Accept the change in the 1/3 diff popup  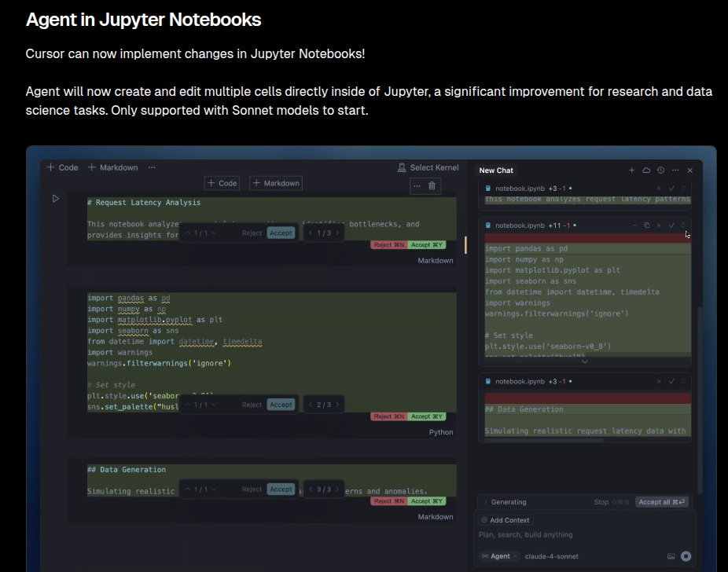coord(281,233)
